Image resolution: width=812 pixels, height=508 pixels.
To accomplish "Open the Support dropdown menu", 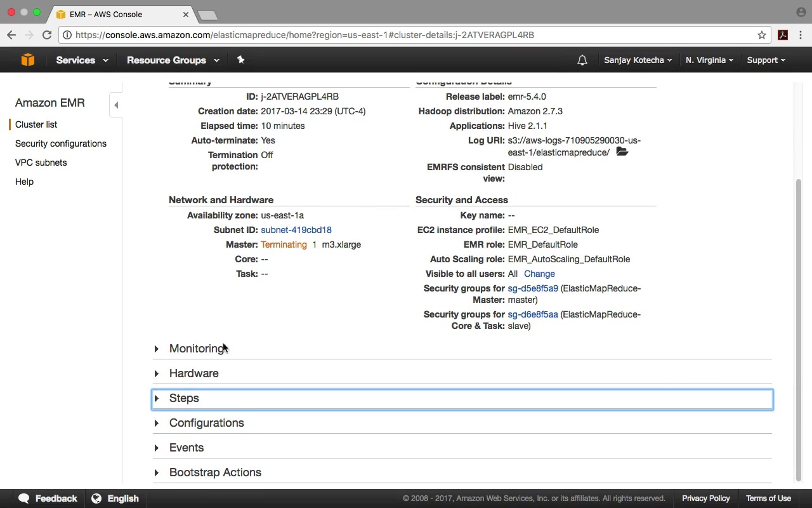I will pyautogui.click(x=766, y=60).
